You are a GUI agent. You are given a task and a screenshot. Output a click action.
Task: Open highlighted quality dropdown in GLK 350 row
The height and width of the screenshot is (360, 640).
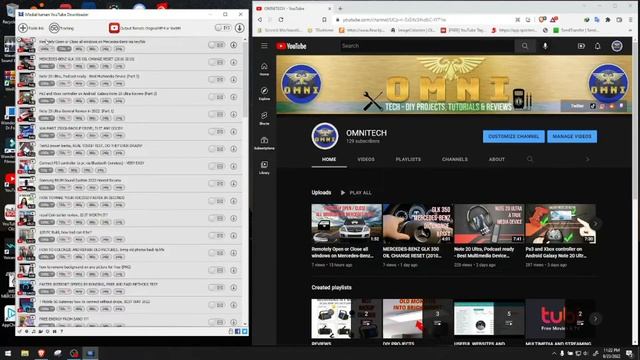pyautogui.click(x=47, y=66)
